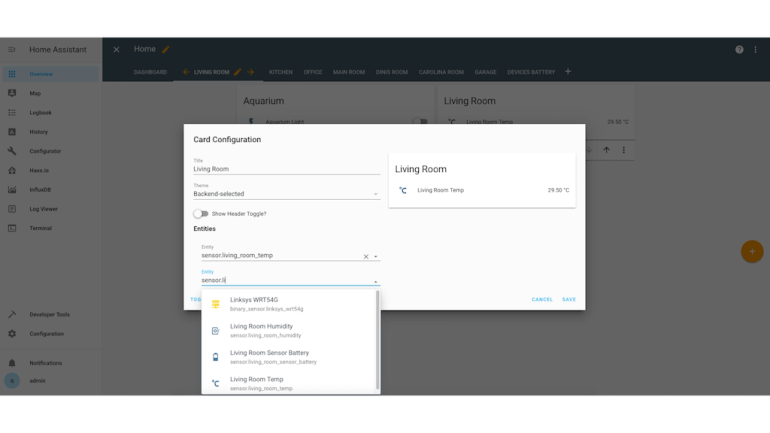Click the History chart icon
This screenshot has height=433, width=770.
[x=12, y=132]
